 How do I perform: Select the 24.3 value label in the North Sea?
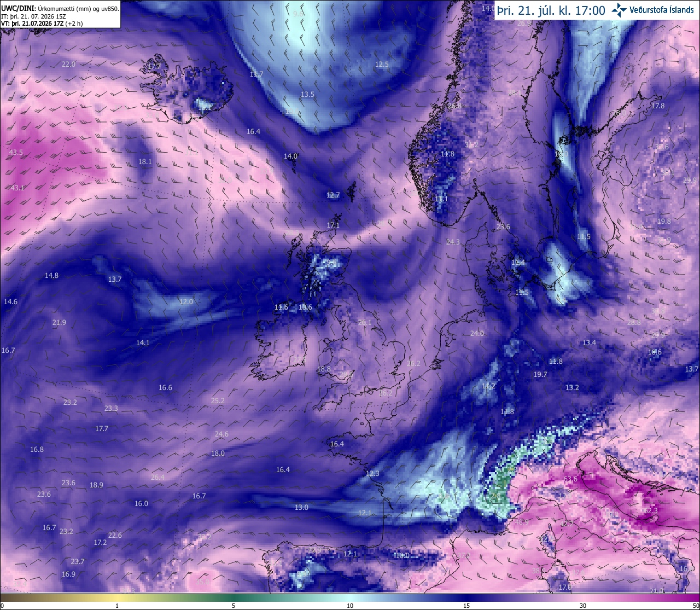coord(453,242)
